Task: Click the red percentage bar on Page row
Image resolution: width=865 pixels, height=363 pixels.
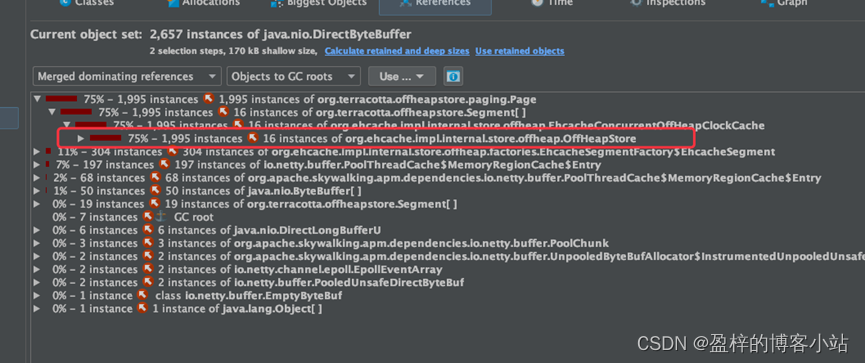Action: [61, 99]
